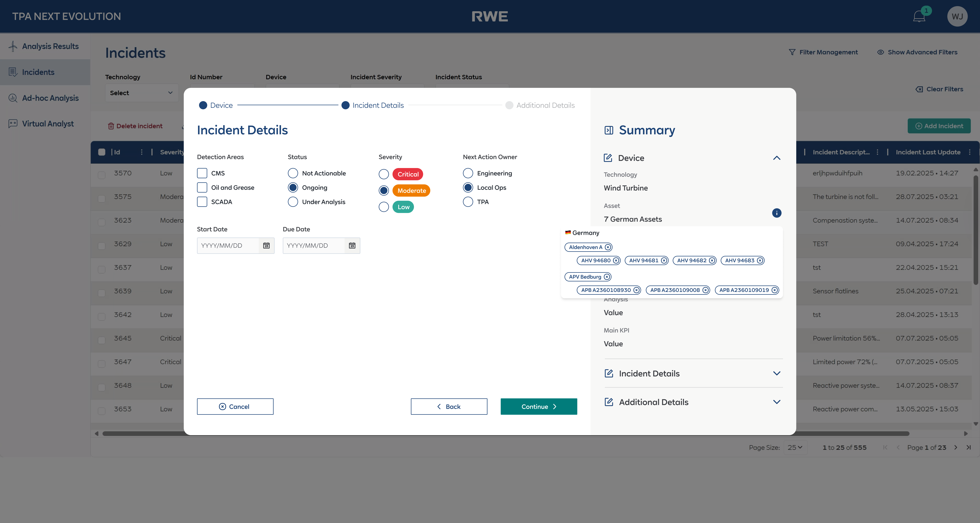980x523 pixels.
Task: Select the Low severity radio
Action: [384, 207]
